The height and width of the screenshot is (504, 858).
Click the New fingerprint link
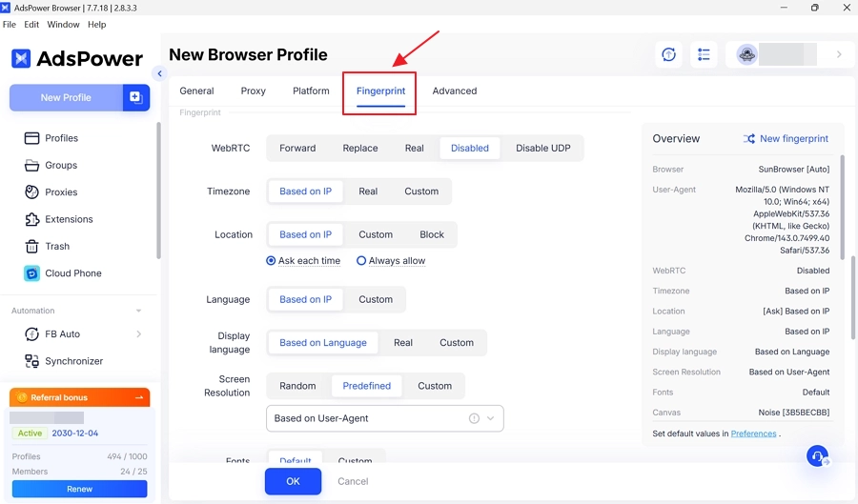(x=794, y=139)
